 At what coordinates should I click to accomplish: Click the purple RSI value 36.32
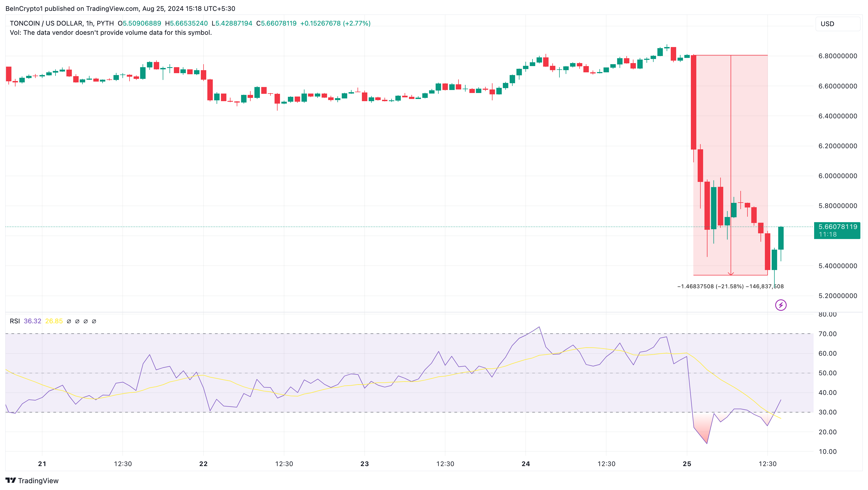point(32,321)
